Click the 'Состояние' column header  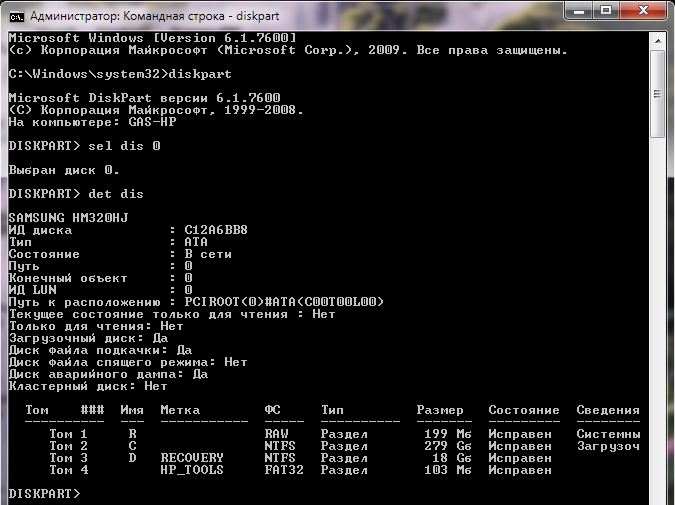coord(524,410)
